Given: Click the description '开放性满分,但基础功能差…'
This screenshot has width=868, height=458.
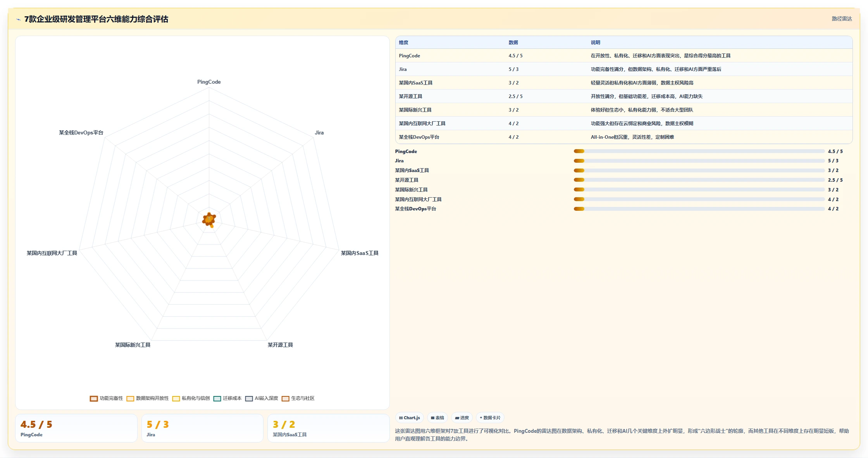Looking at the screenshot, I should tap(647, 96).
